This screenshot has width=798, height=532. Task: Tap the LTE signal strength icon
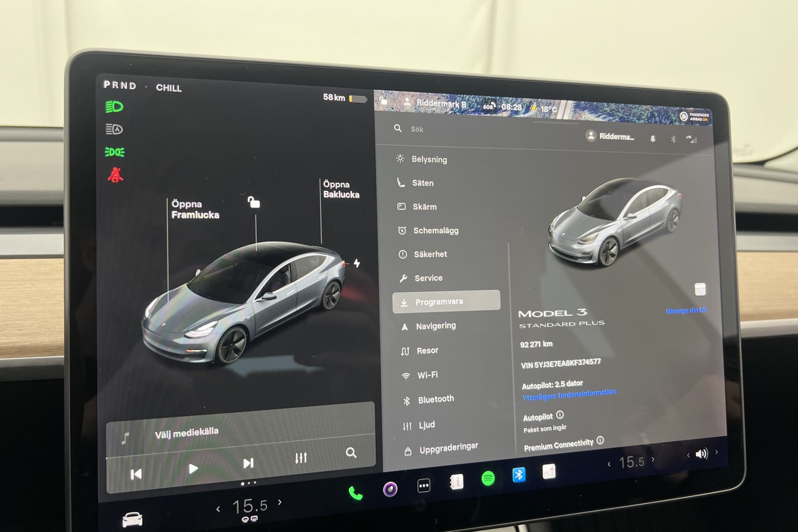coord(692,139)
